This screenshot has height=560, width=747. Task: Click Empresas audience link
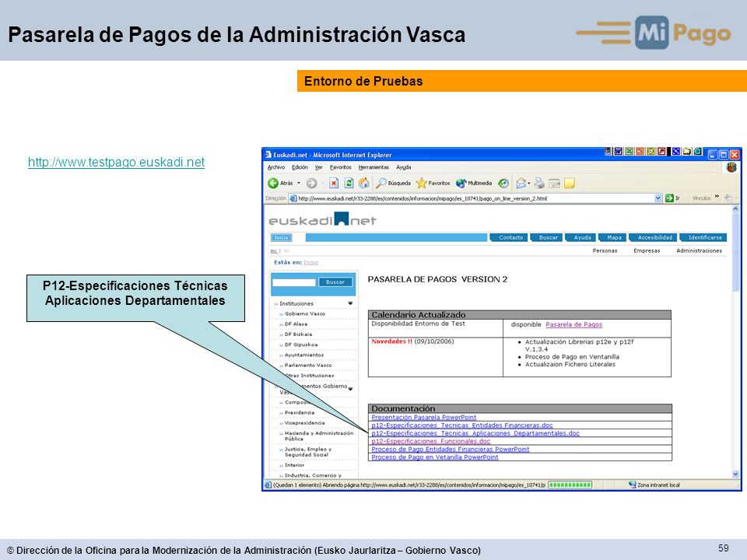647,250
